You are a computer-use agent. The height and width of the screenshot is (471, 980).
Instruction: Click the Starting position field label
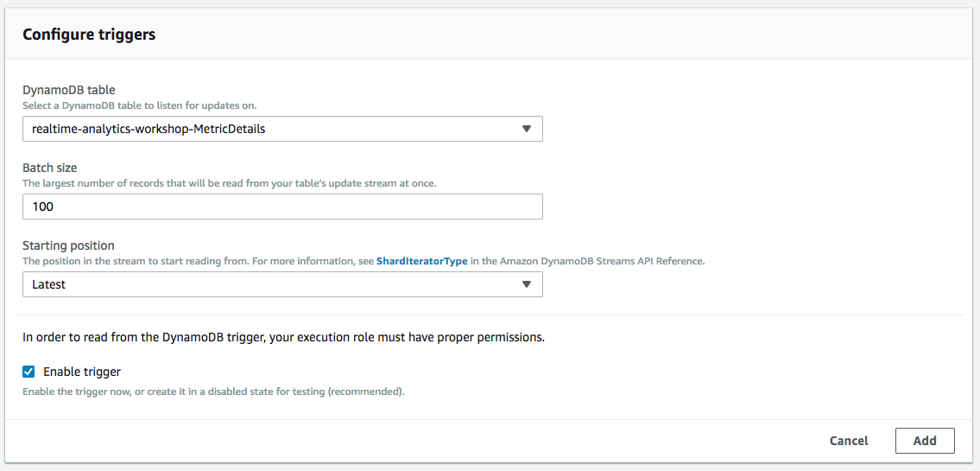[x=69, y=245]
